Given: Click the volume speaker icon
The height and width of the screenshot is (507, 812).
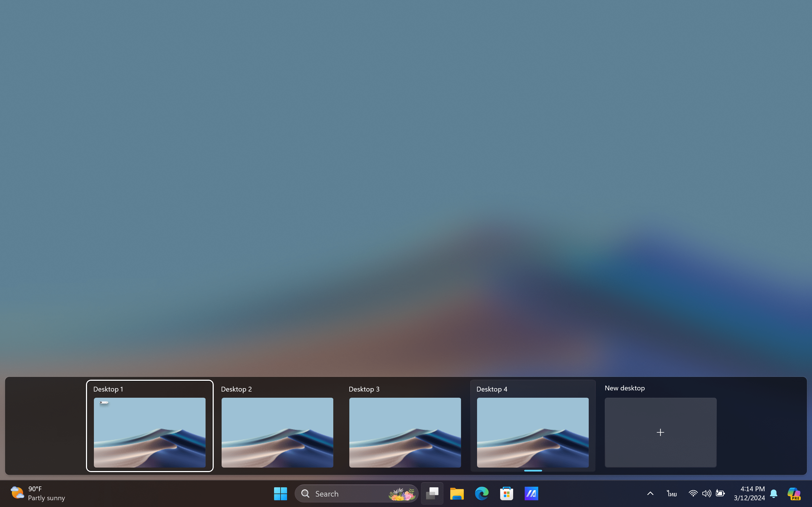Looking at the screenshot, I should 706,493.
